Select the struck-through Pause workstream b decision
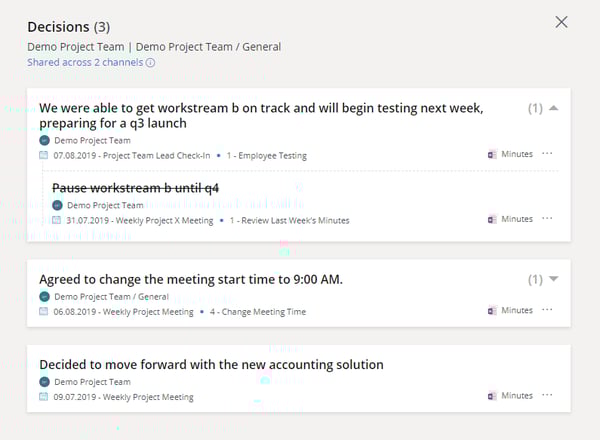The image size is (600, 440). [136, 188]
